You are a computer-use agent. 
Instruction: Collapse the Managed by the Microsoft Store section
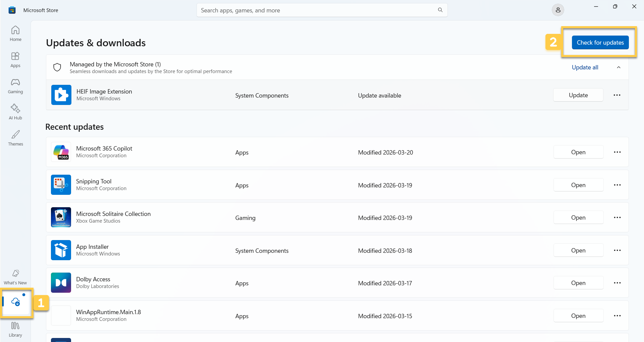tap(619, 67)
